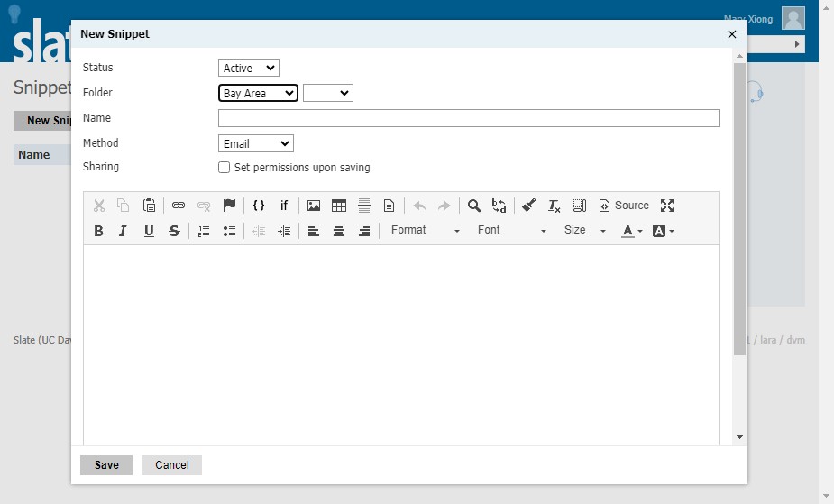Image resolution: width=834 pixels, height=504 pixels.
Task: Open the empty subfolder dropdown
Action: (328, 93)
